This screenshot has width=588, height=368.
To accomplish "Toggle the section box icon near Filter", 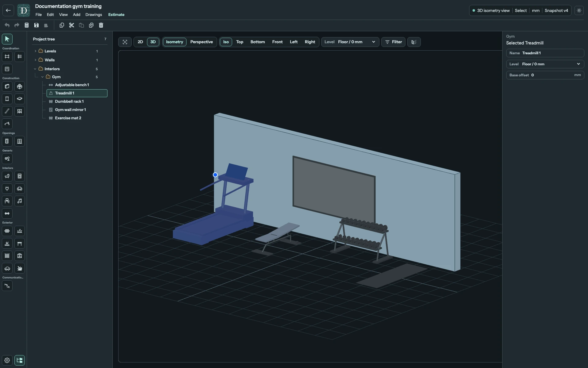I will (414, 42).
